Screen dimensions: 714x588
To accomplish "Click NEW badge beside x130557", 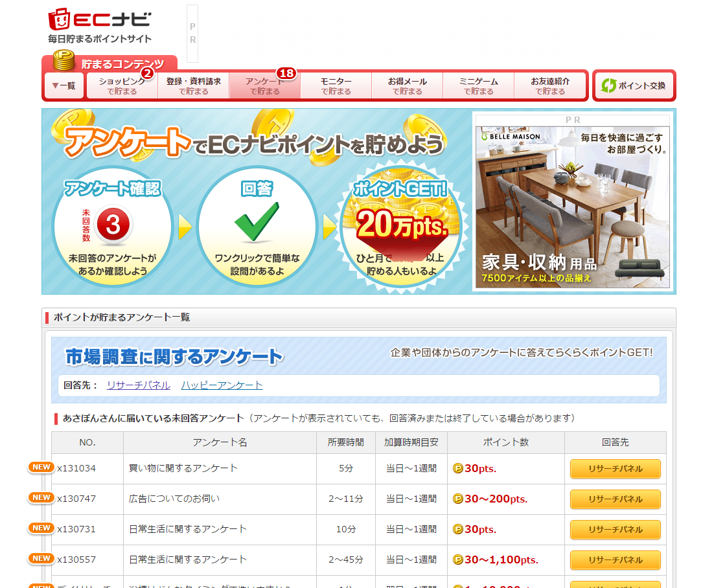I will [x=41, y=558].
